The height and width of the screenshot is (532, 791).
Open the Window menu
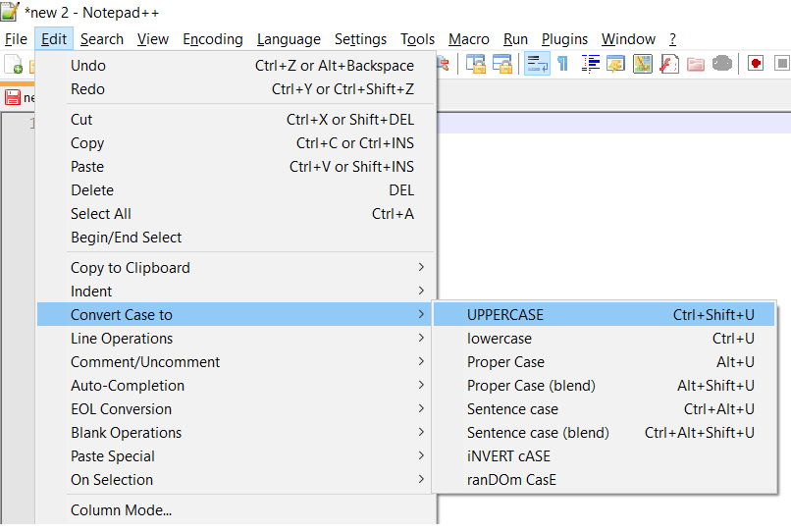point(628,39)
